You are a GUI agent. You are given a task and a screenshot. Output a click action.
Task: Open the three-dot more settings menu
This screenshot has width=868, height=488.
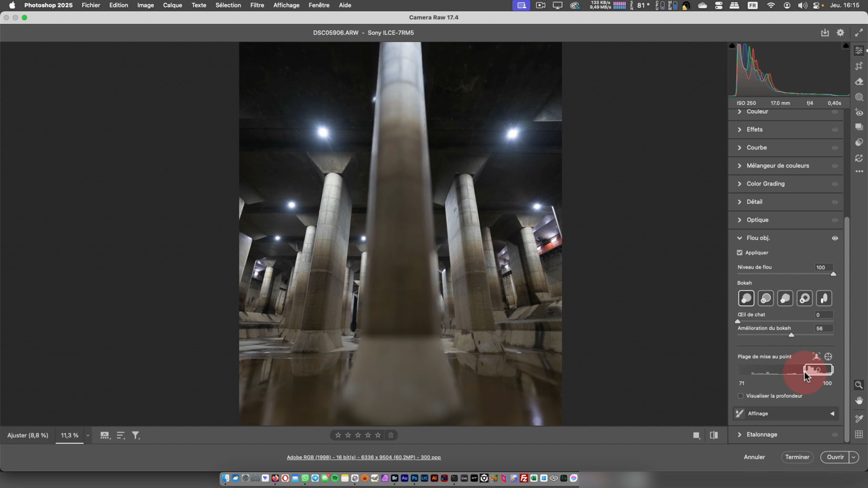click(859, 171)
